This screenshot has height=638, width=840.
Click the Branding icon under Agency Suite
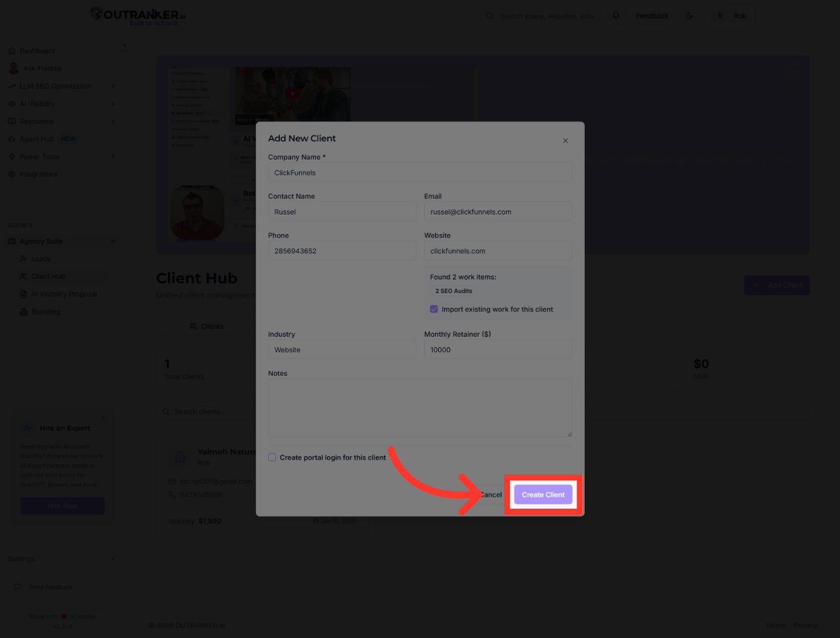(24, 312)
